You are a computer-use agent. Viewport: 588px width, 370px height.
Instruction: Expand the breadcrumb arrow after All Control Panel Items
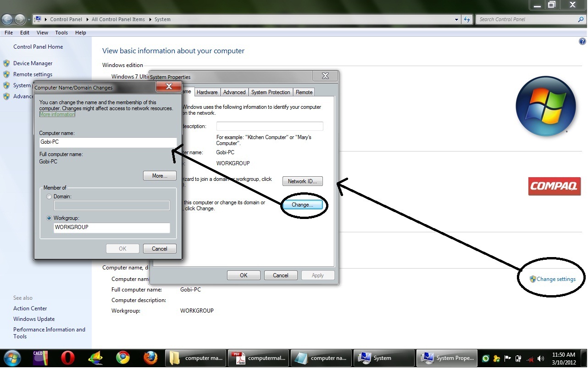pyautogui.click(x=150, y=19)
